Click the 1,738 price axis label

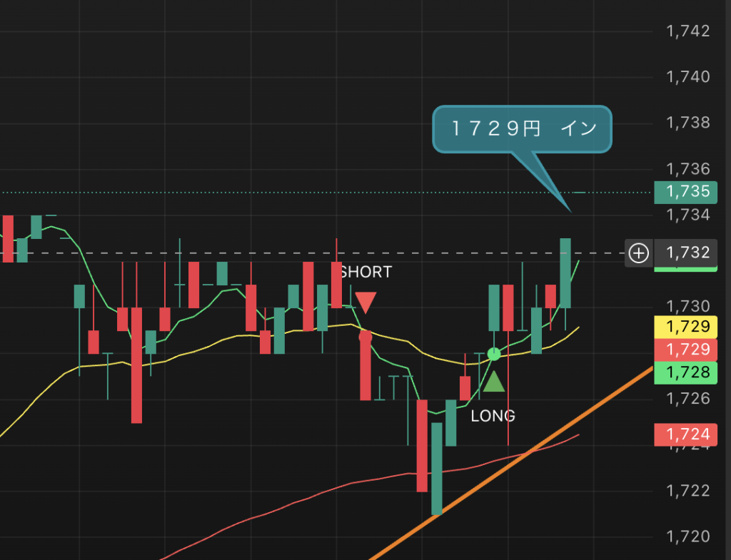[687, 123]
